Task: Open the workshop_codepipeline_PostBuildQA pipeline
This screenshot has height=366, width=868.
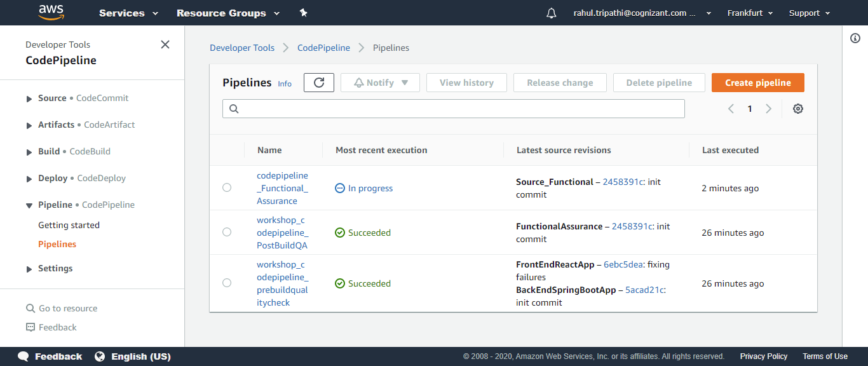Action: (x=282, y=233)
